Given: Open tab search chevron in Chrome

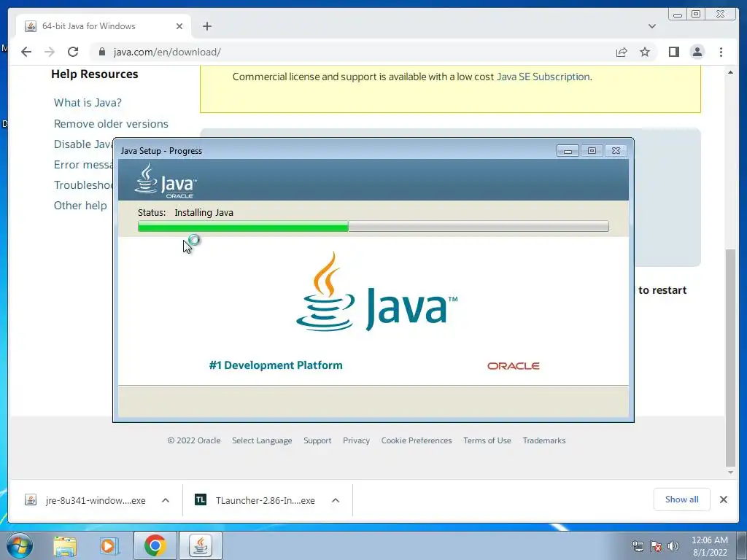Looking at the screenshot, I should click(651, 26).
